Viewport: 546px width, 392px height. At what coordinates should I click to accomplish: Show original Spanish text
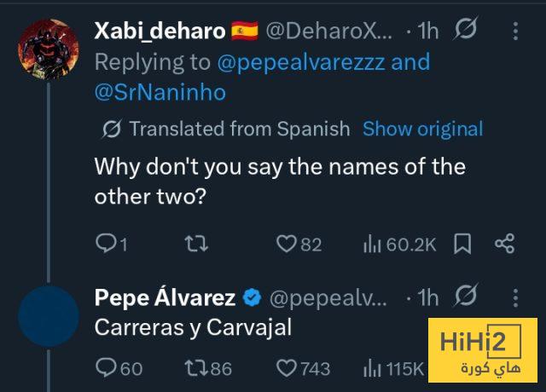tap(422, 129)
